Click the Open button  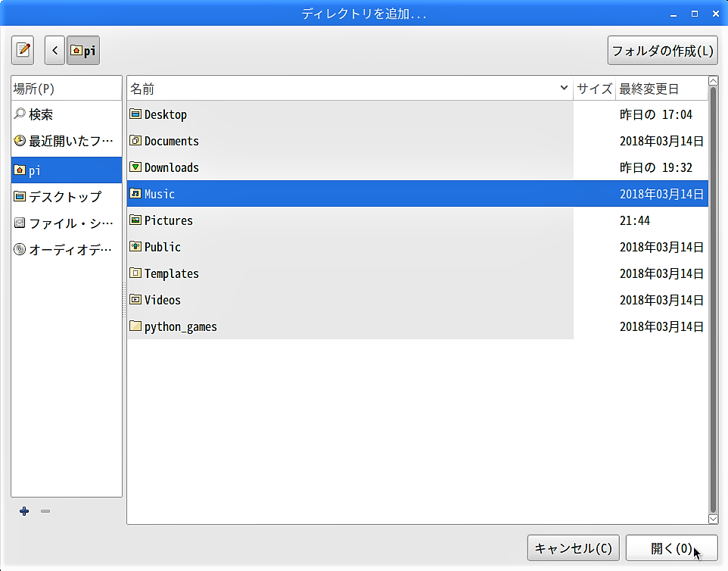pyautogui.click(x=671, y=548)
